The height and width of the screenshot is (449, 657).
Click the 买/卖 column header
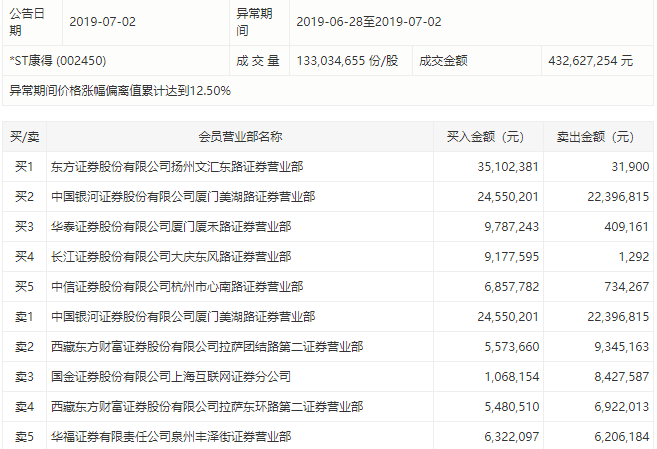pyautogui.click(x=25, y=137)
